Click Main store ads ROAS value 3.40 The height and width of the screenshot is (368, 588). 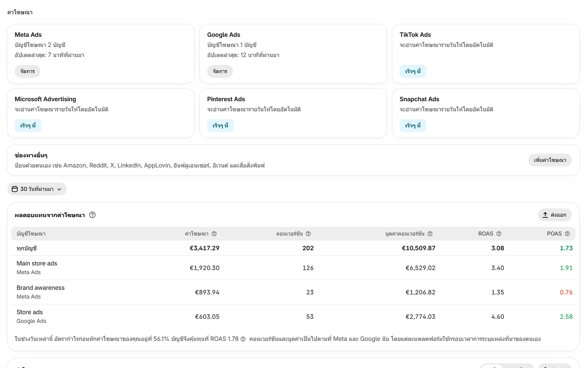(498, 268)
